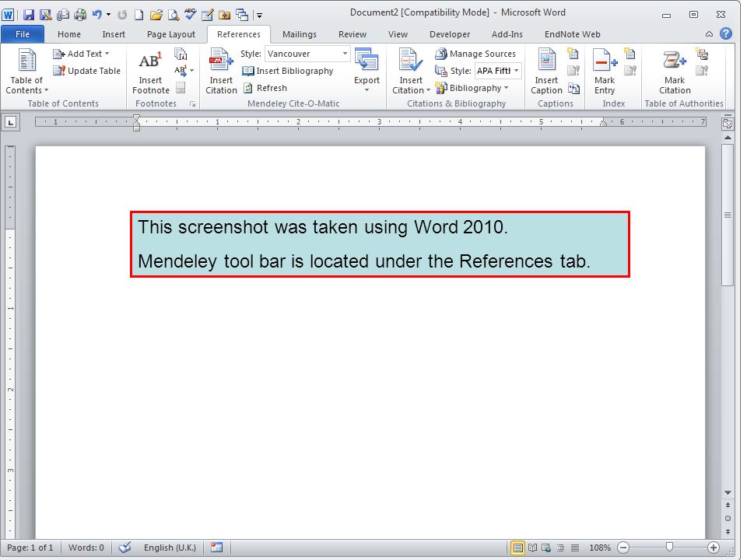The width and height of the screenshot is (747, 560).
Task: Open Customize Quick Access Toolbar dropdown
Action: pyautogui.click(x=260, y=16)
